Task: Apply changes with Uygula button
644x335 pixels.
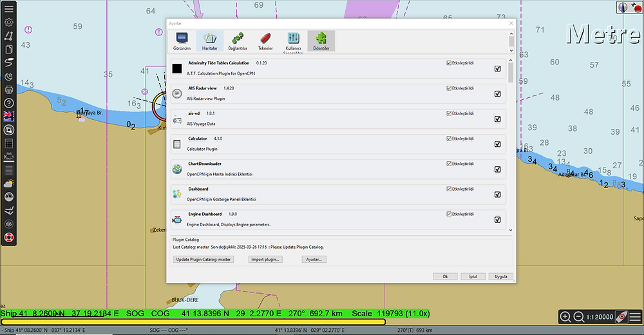Action: [501, 276]
